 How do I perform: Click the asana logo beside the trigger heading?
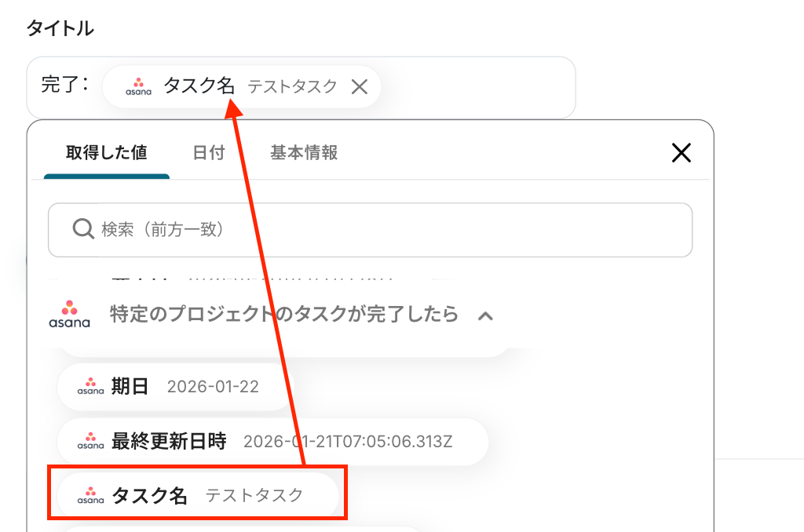[x=70, y=314]
